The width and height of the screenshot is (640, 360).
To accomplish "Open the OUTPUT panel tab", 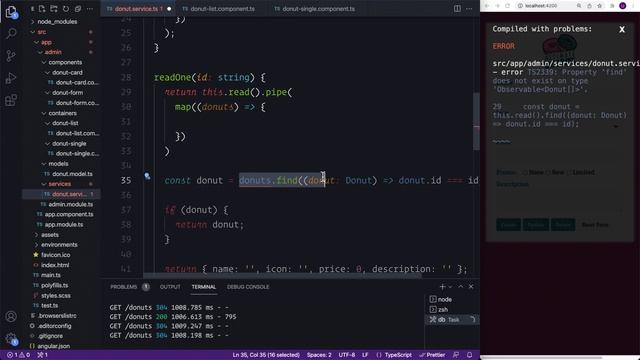I will click(x=170, y=287).
